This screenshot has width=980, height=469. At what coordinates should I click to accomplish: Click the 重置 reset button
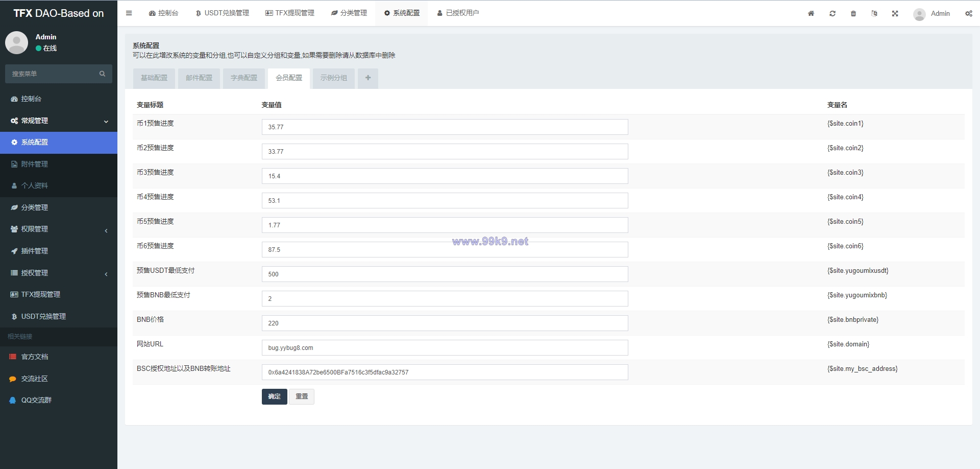coord(302,396)
